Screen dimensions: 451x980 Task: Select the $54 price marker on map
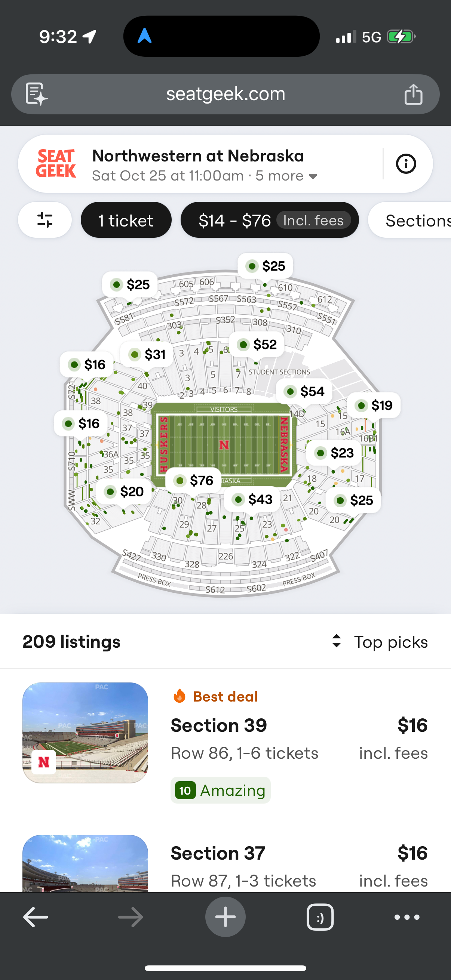[304, 391]
